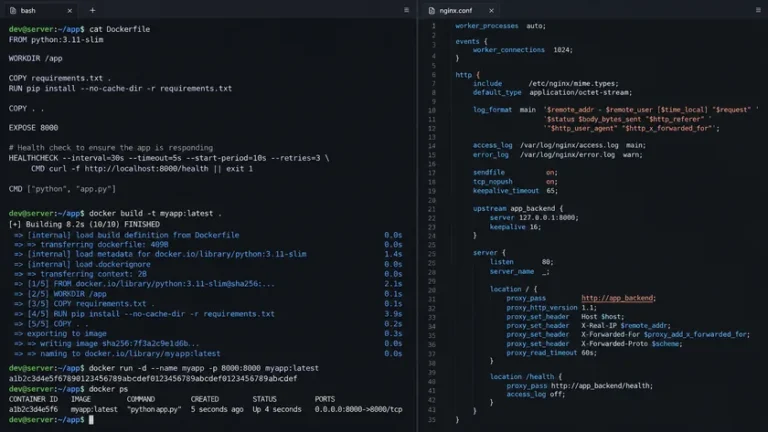Click the '3.9s' build step duration

pyautogui.click(x=393, y=314)
